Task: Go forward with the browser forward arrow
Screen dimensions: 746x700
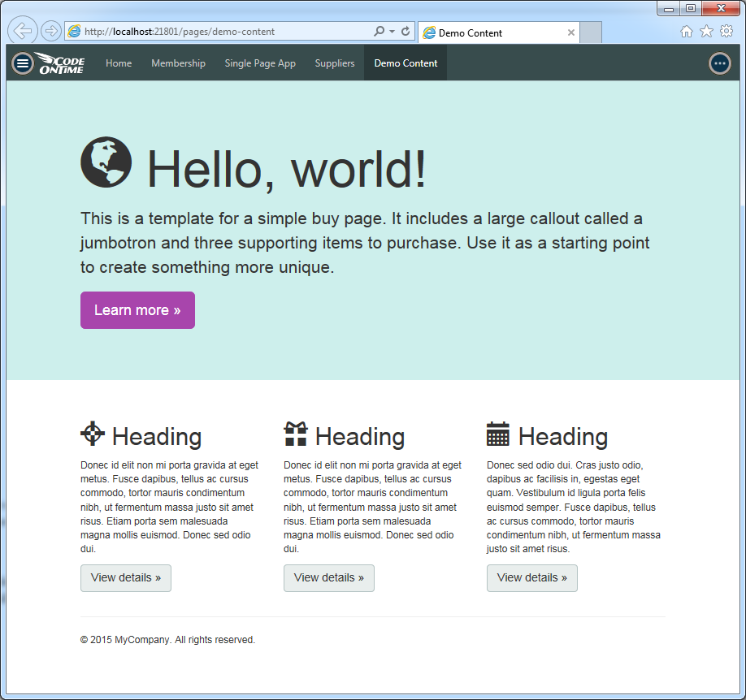Action: pyautogui.click(x=50, y=31)
